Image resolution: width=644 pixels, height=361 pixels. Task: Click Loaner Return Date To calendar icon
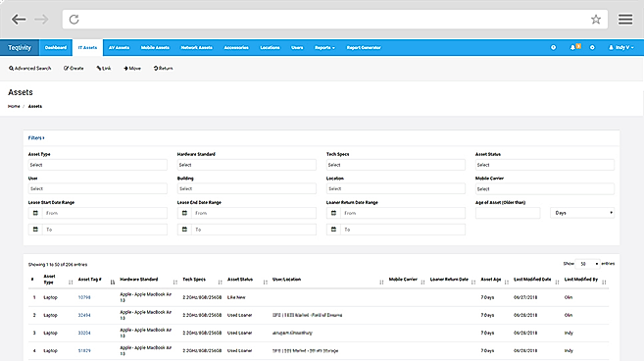tap(333, 230)
